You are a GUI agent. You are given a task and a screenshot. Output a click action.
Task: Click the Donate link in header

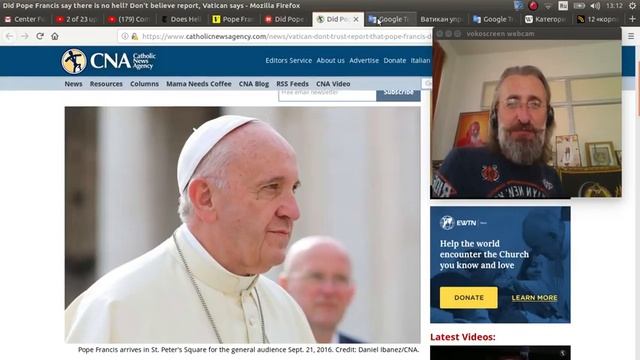tap(395, 60)
